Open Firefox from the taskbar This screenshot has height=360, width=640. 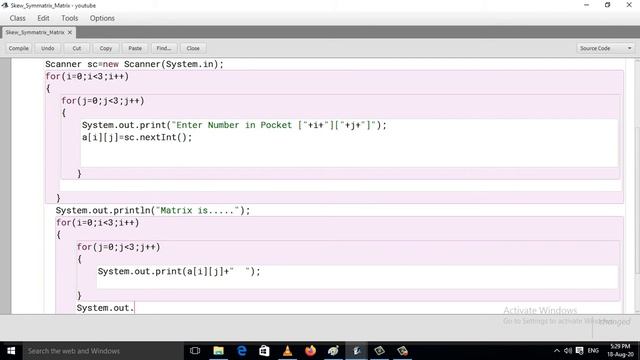(311, 351)
